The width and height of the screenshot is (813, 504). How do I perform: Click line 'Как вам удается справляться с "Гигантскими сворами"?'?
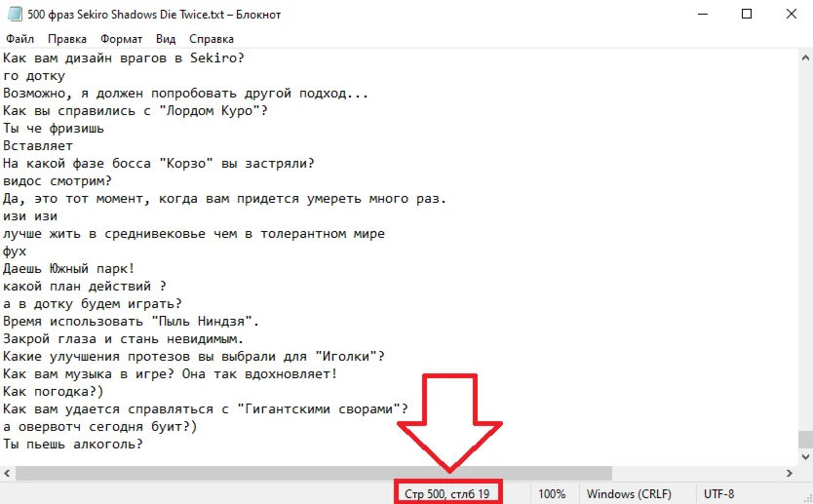[206, 409]
